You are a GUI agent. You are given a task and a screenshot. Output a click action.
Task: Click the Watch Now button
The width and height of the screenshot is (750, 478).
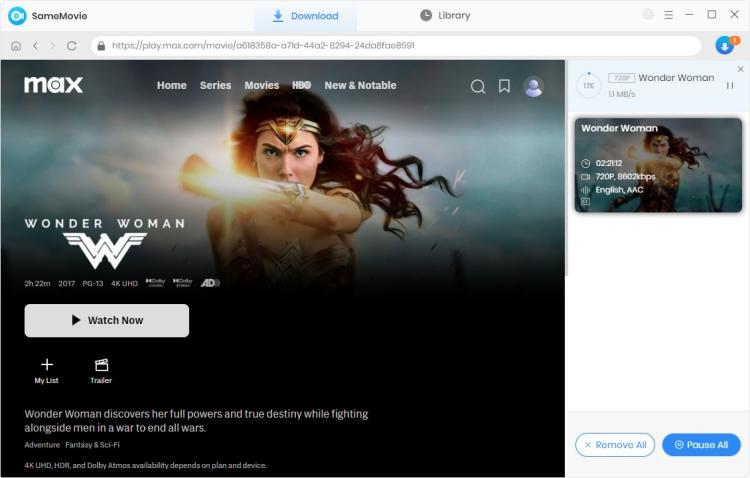click(107, 321)
